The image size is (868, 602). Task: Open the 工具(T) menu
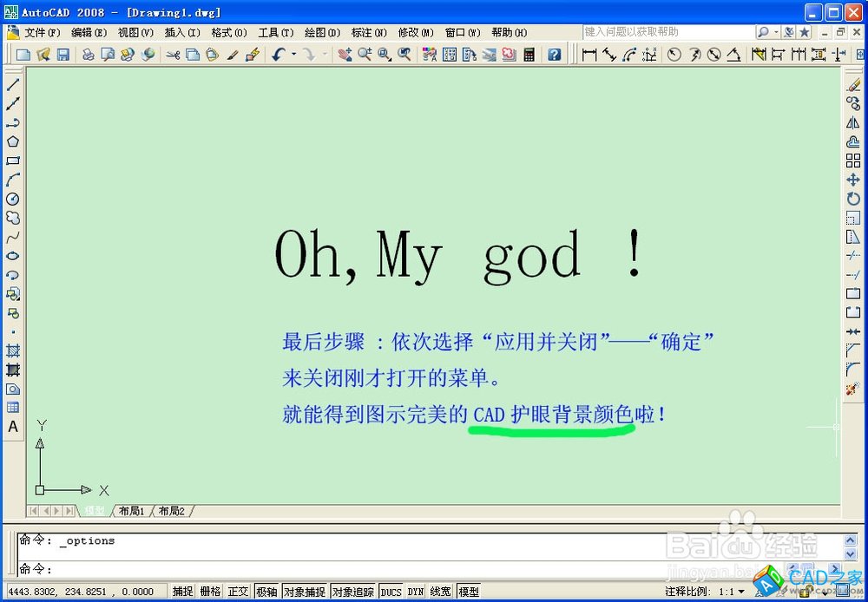[x=276, y=32]
